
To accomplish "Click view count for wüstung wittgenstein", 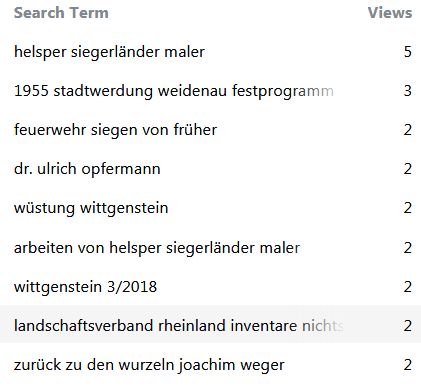I will 408,208.
